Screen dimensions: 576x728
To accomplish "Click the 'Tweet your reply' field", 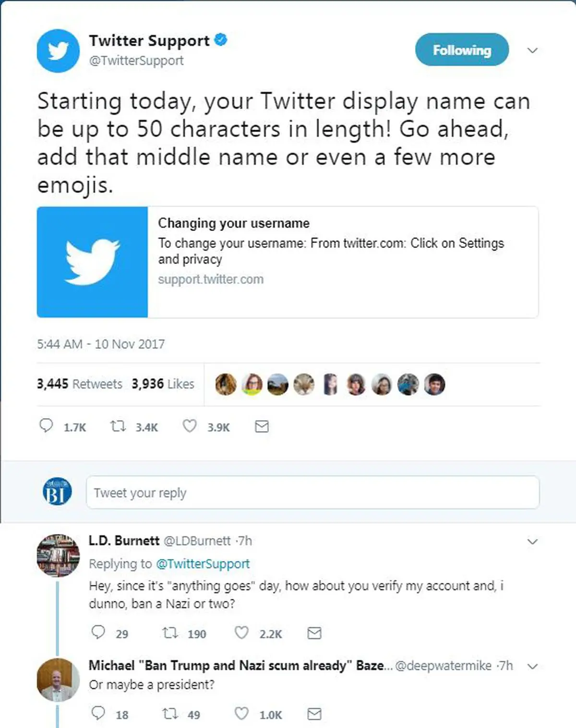I will click(313, 492).
